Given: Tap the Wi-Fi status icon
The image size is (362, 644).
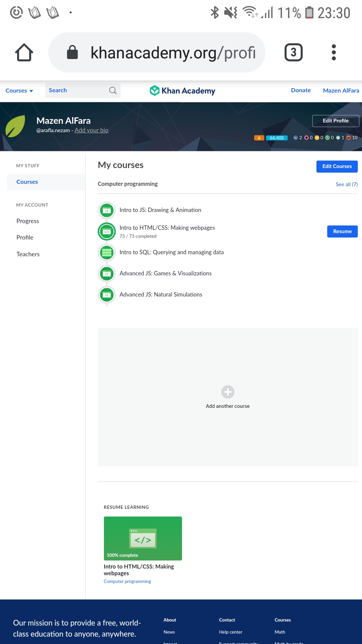Looking at the screenshot, I should pyautogui.click(x=250, y=12).
